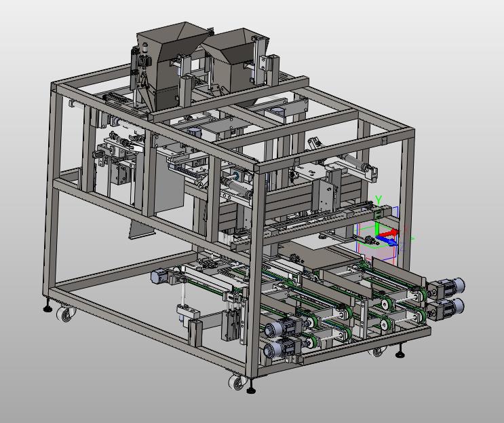Select the right hopper on top of the machine
The width and height of the screenshot is (504, 423).
click(236, 60)
